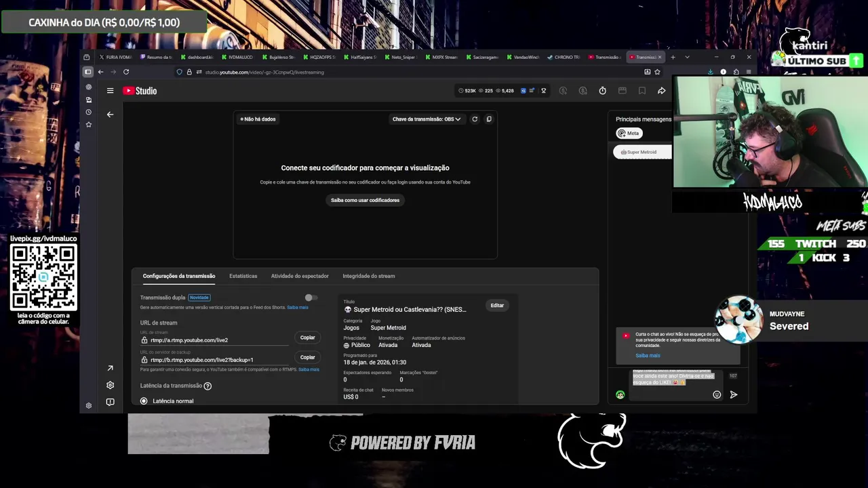Click the send feedback icon in left sidebar

click(110, 402)
